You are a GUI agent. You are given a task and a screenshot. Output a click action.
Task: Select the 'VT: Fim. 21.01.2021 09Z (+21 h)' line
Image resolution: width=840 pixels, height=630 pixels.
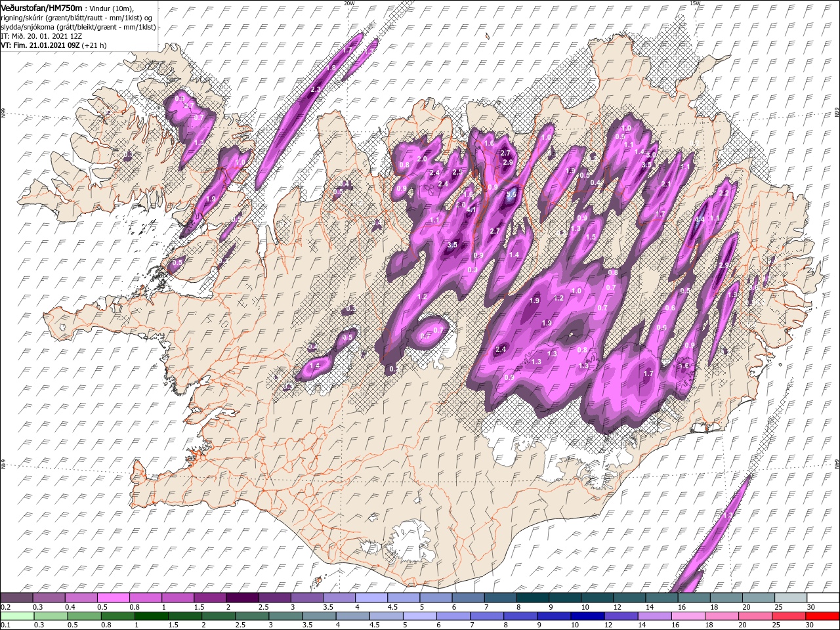coord(54,46)
